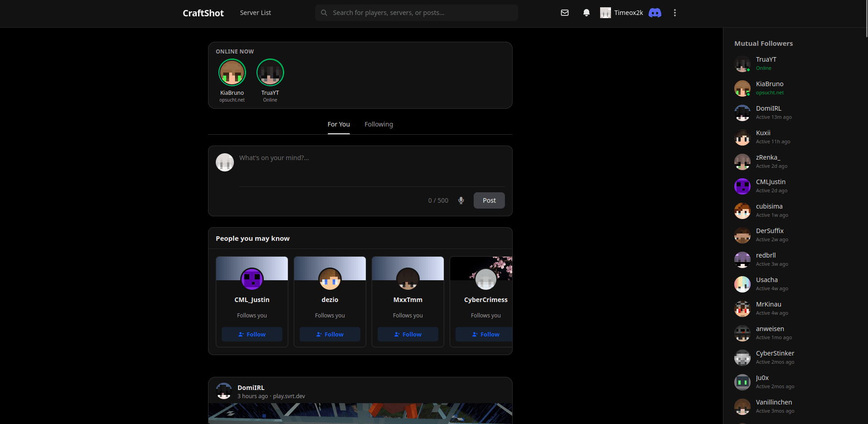Image resolution: width=868 pixels, height=424 pixels.
Task: Select the For You tab
Action: (x=339, y=124)
